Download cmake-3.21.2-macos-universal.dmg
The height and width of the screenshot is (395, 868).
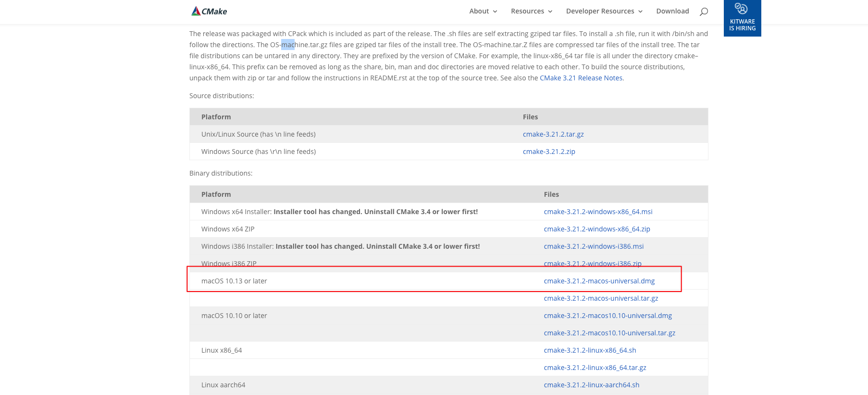[x=599, y=281]
